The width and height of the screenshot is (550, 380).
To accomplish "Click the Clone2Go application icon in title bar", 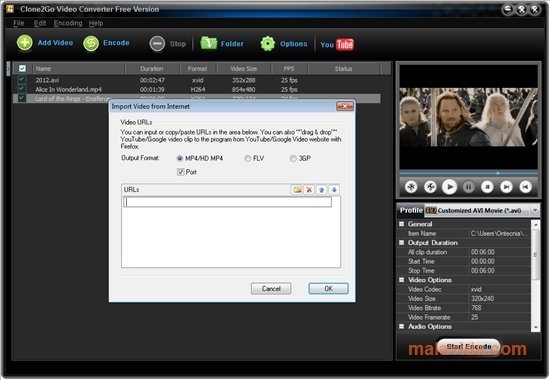I will (x=10, y=8).
